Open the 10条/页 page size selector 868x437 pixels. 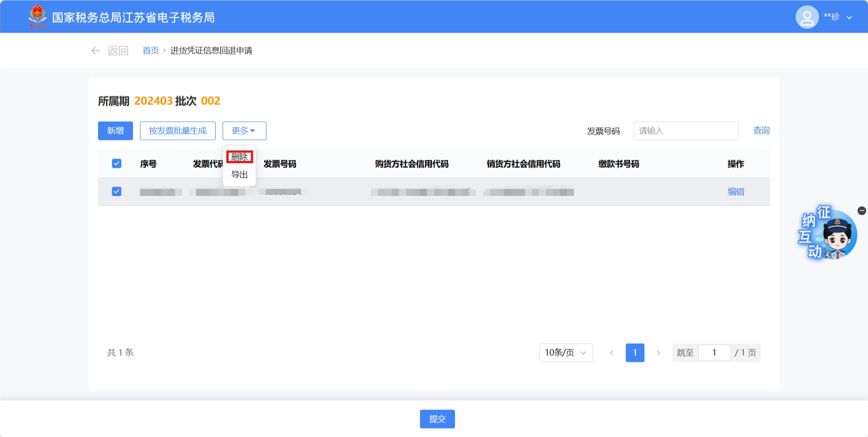click(x=566, y=353)
